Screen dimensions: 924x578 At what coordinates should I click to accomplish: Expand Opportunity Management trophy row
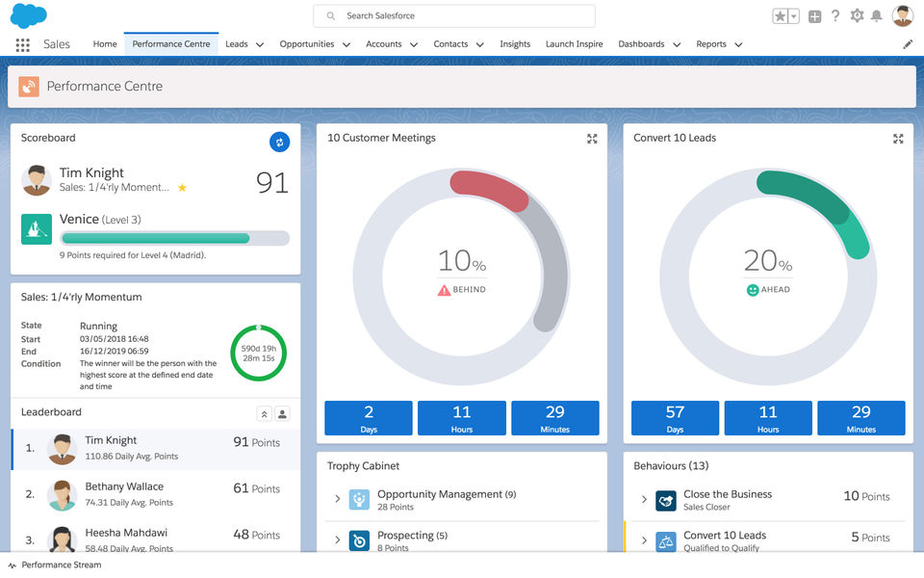pyautogui.click(x=338, y=499)
